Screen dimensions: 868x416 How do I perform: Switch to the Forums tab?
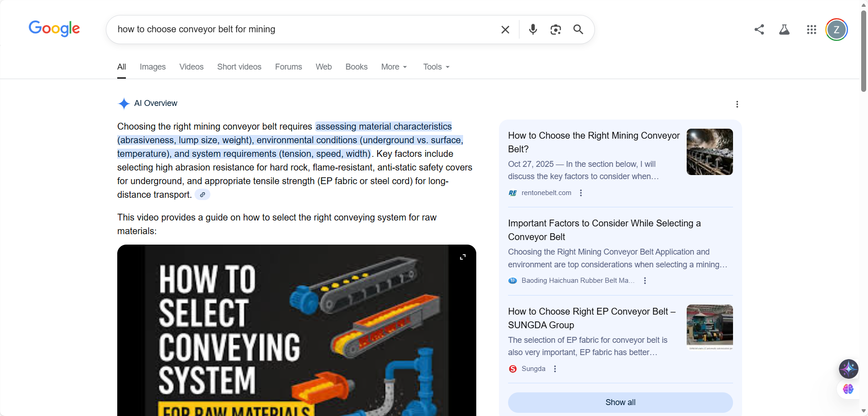(289, 67)
